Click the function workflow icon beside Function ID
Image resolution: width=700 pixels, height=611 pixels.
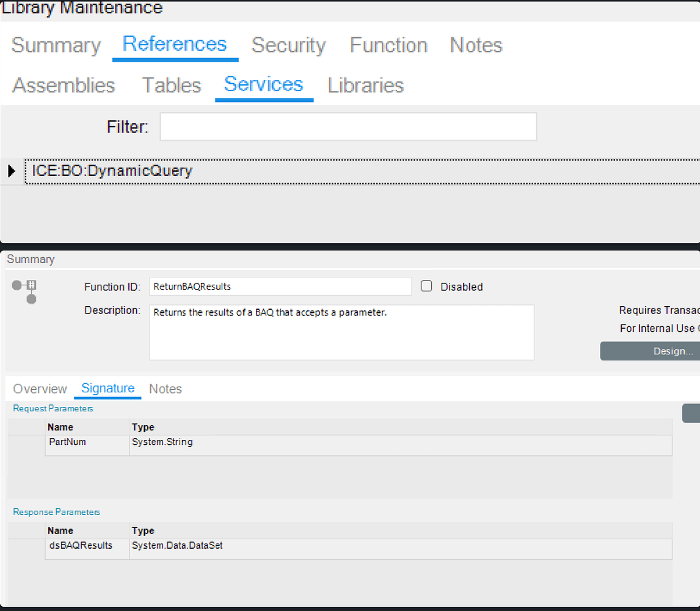point(23,291)
